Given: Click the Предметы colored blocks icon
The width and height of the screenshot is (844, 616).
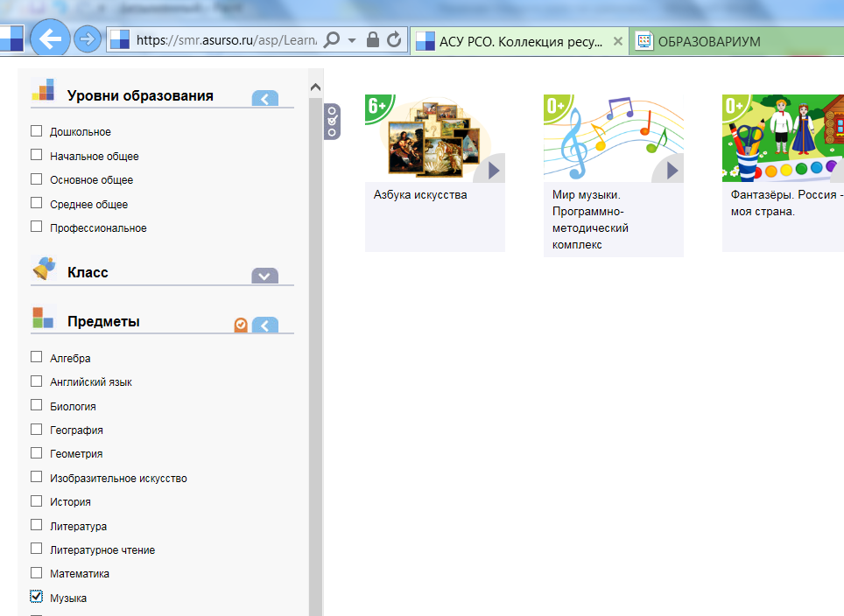Looking at the screenshot, I should coord(43,317).
